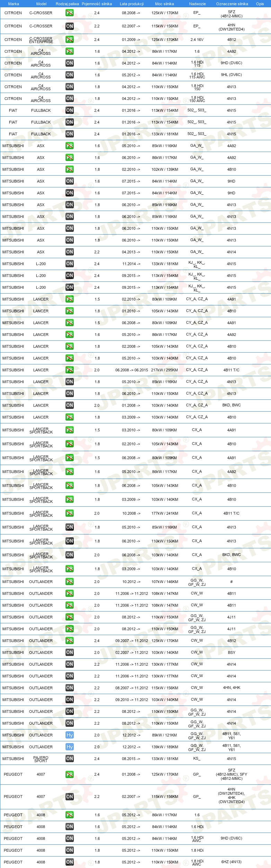Click diesel icon in Peugeot 4007 2.2 row
The width and height of the screenshot is (271, 868).
(x=70, y=797)
